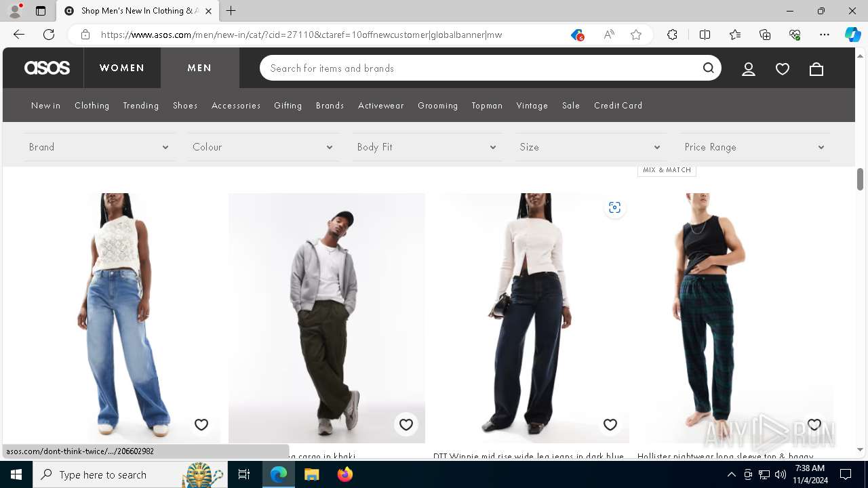868x488 pixels.
Task: Open Favorites list icon
Action: coord(735,35)
